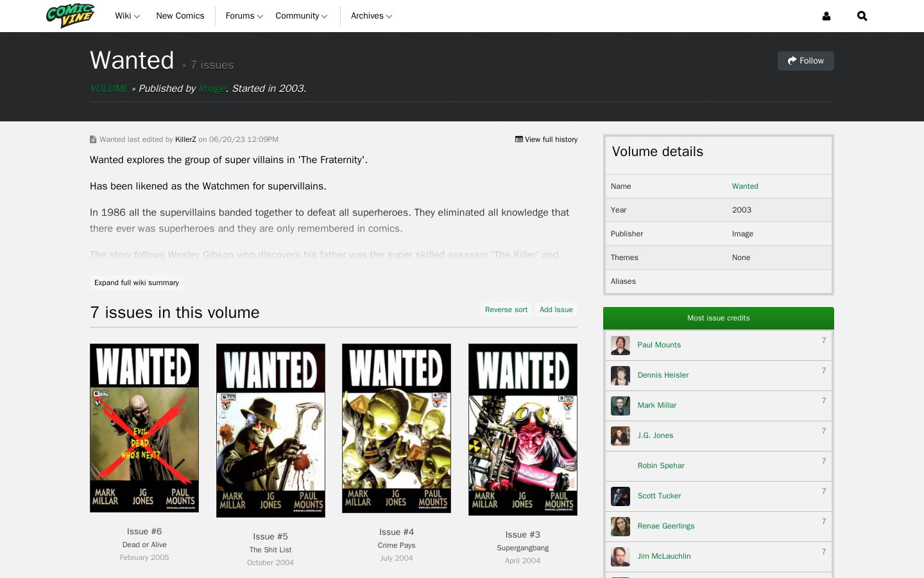924x578 pixels.
Task: Open Issue #6 cover thumbnail
Action: point(144,428)
